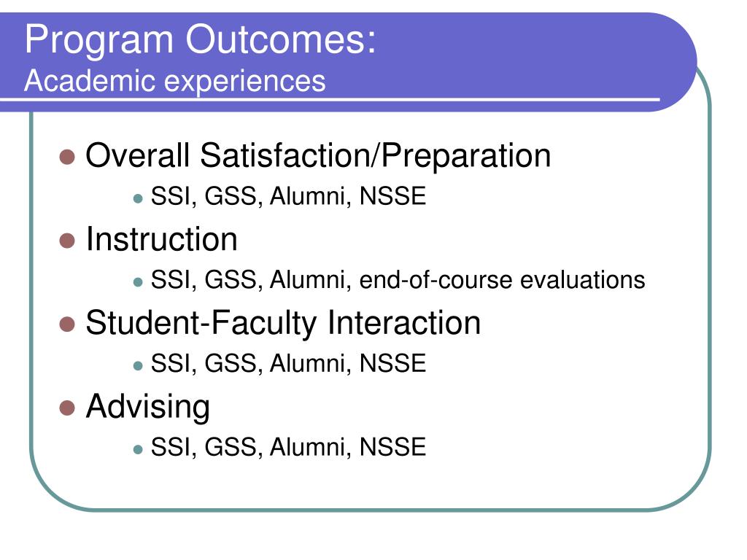Click the 'Student-Faculty Interaction' heading
747x560 pixels.
(283, 324)
